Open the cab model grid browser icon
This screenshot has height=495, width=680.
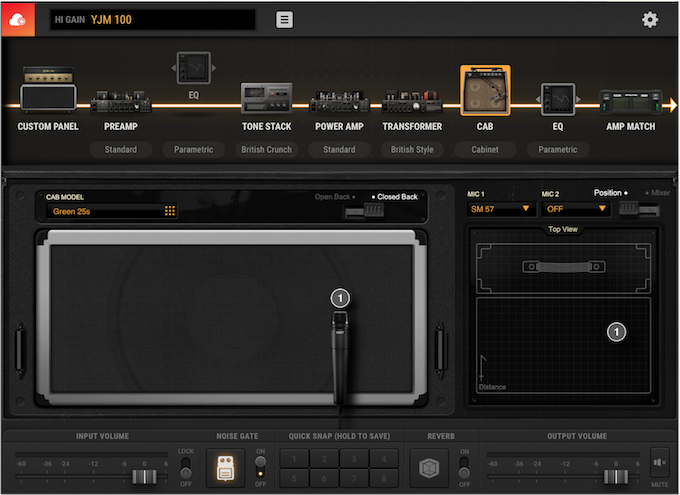170,211
